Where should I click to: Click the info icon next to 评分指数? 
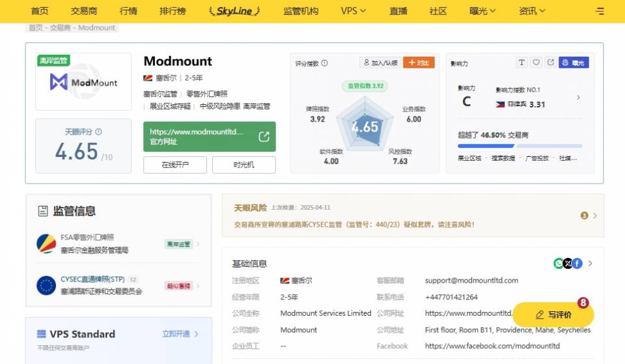click(x=324, y=63)
